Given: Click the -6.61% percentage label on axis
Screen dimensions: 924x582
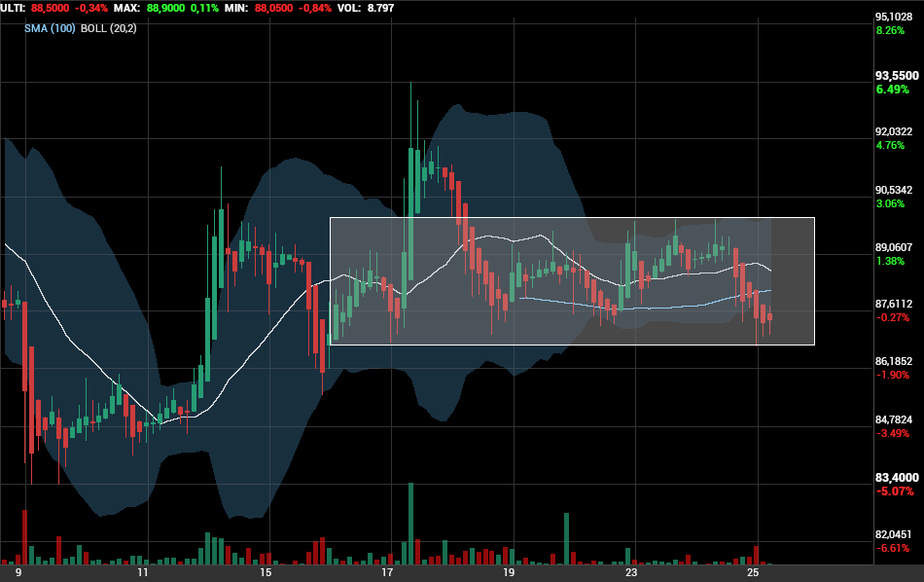Looking at the screenshot, I should tap(892, 548).
